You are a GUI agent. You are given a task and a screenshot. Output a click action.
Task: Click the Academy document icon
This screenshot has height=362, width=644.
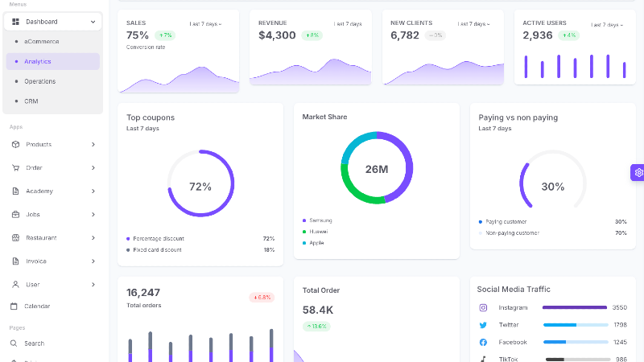click(x=15, y=191)
